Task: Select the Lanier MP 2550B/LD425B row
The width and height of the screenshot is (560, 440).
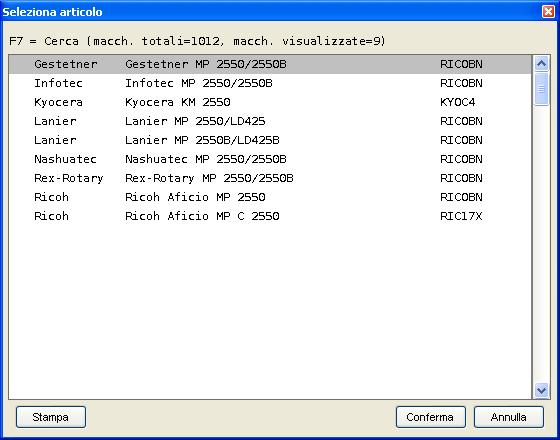Action: pos(270,140)
